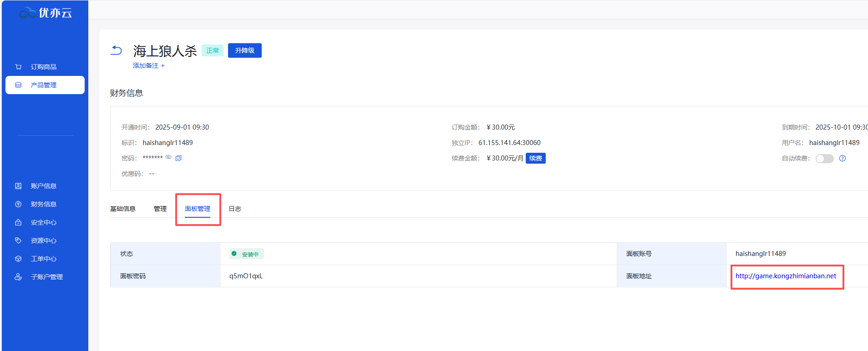Click the 账户信息 profile icon

tap(18, 186)
